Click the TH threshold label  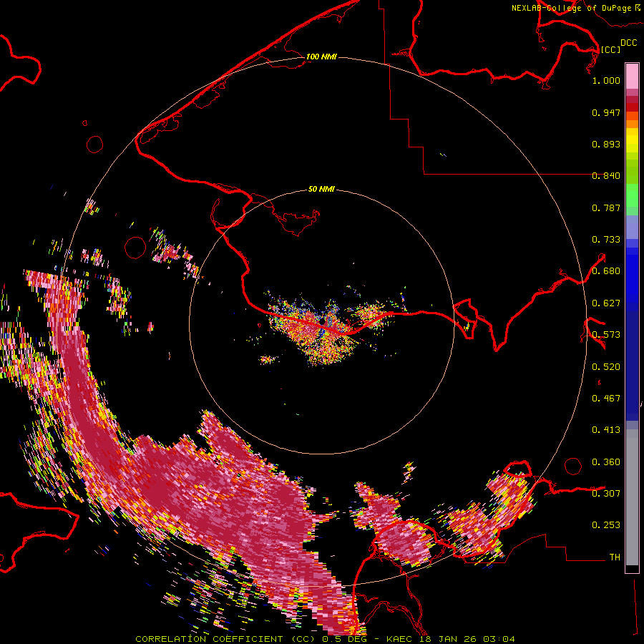(615, 557)
